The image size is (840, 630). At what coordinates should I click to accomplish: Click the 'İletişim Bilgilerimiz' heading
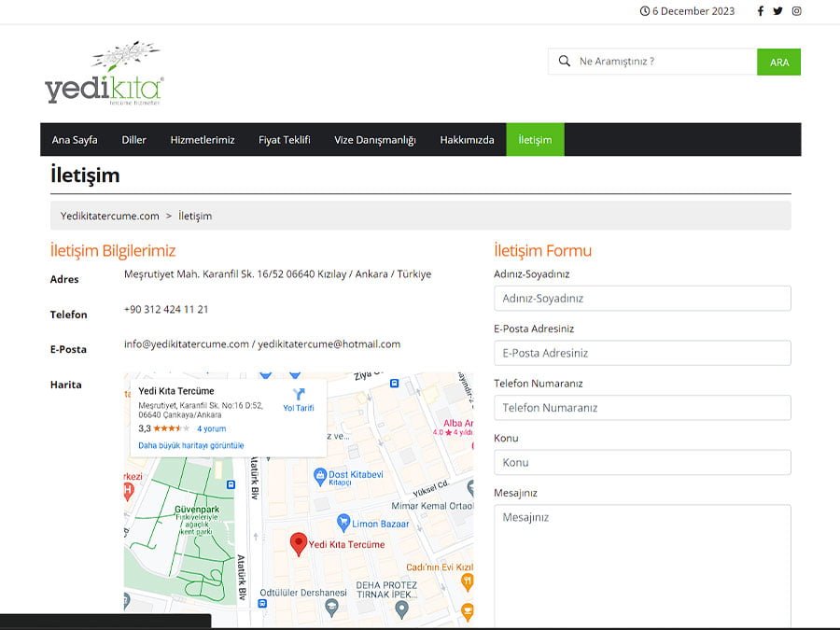click(113, 251)
